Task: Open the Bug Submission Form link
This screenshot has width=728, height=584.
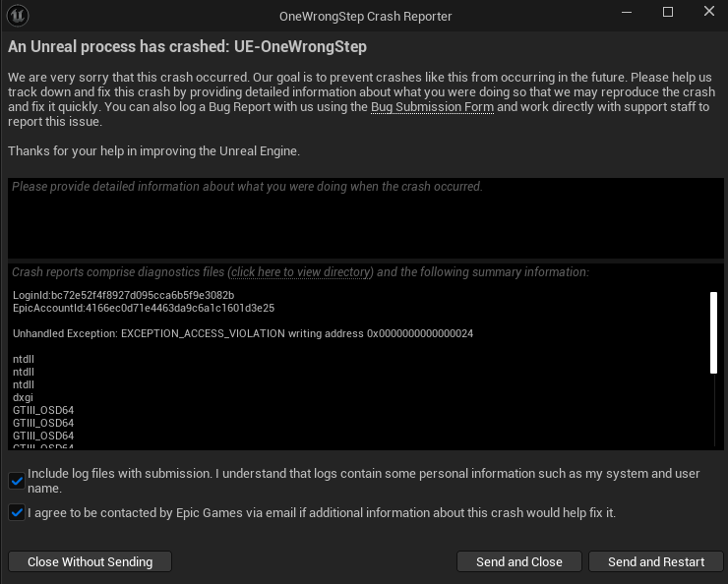Action: pyautogui.click(x=432, y=107)
